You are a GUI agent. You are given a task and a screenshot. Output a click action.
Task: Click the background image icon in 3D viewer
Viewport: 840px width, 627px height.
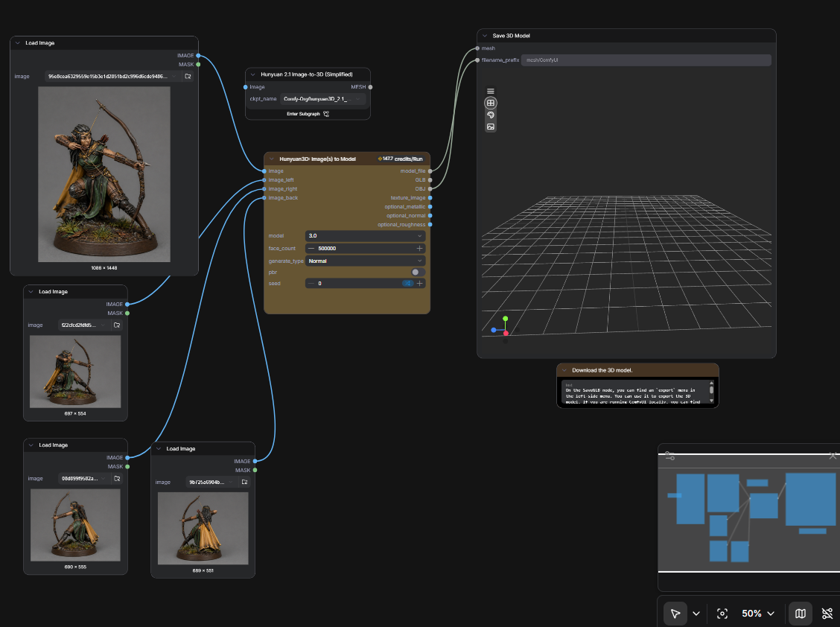pyautogui.click(x=490, y=127)
